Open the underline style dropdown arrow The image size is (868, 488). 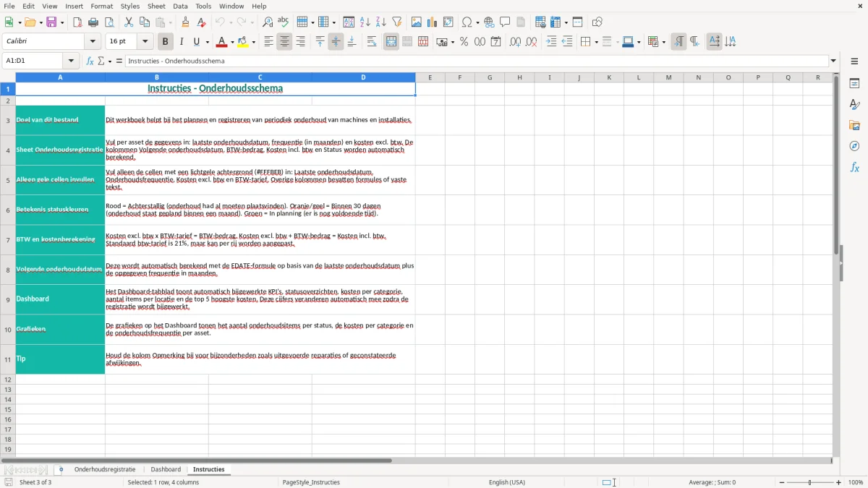[x=207, y=42]
